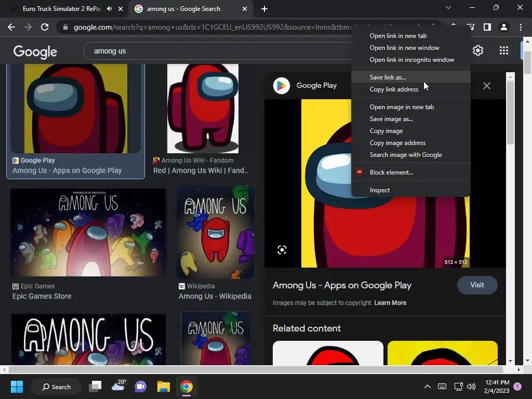Mute the Euro Truck Simulator tab audio icon
This screenshot has width=532, height=399.
point(109,9)
